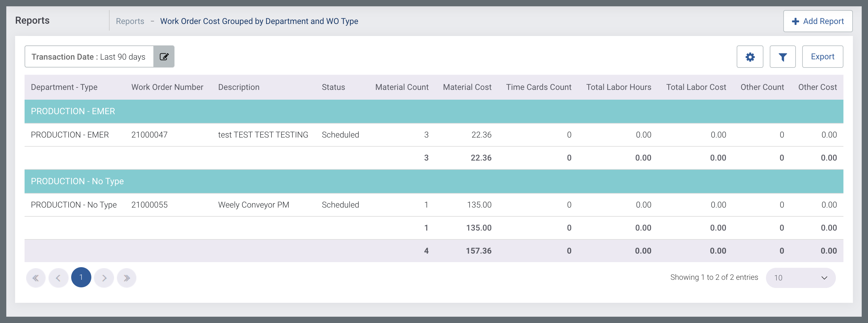Sort by Total Labor Hours column

(x=619, y=87)
